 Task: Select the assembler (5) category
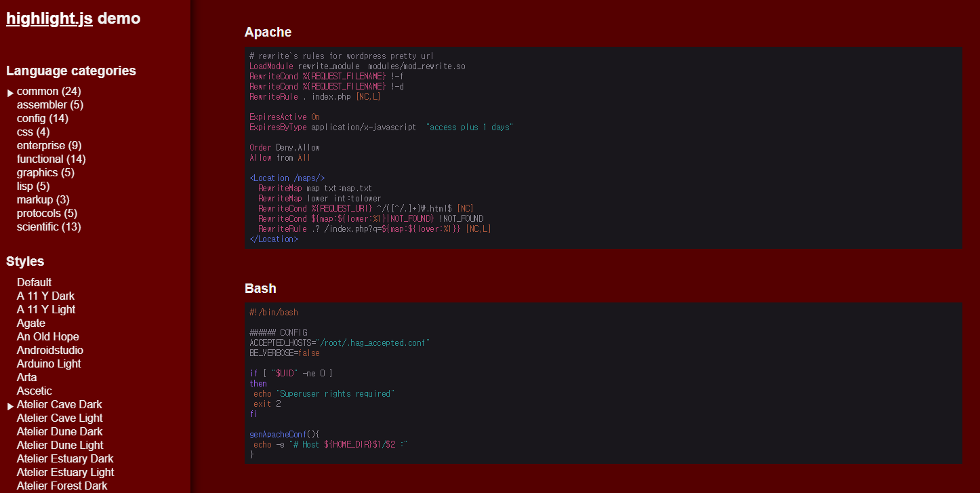pyautogui.click(x=50, y=104)
